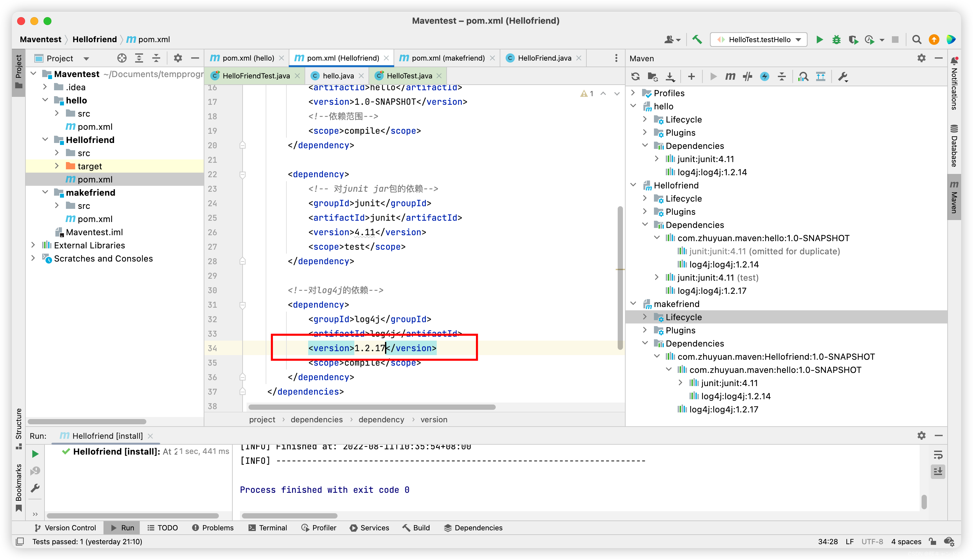Open Maven panel gear settings

(921, 58)
